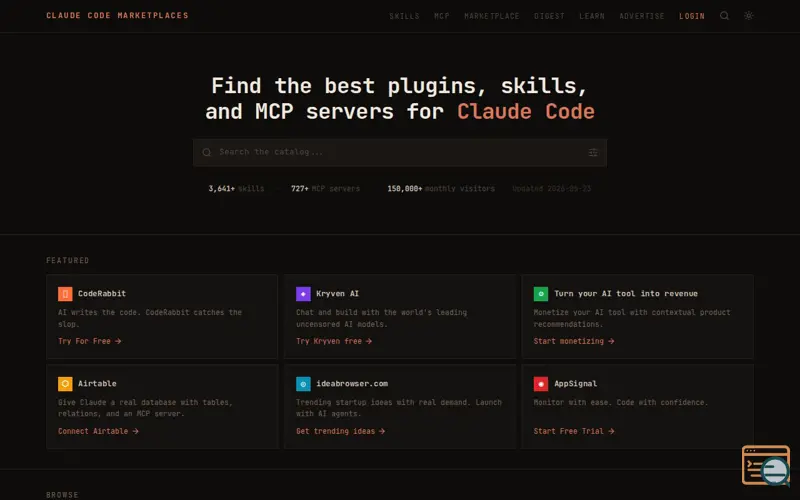Select the AppSignal card title

576,384
